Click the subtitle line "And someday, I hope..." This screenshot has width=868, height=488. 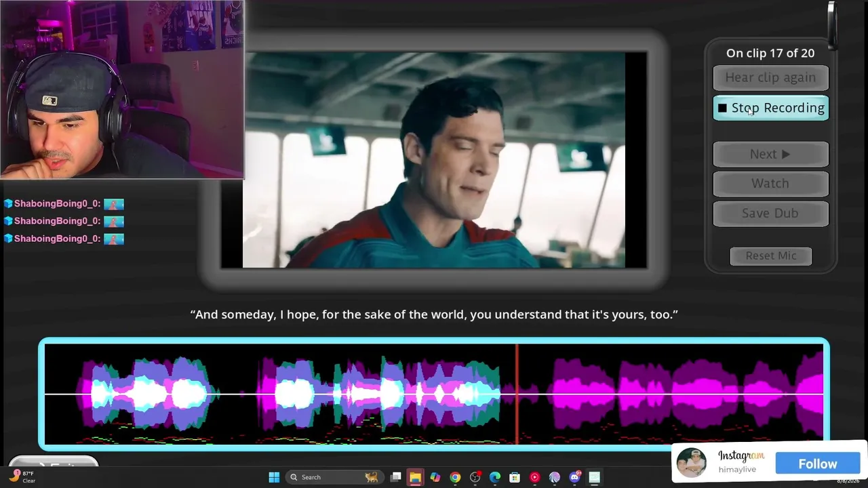click(x=434, y=314)
